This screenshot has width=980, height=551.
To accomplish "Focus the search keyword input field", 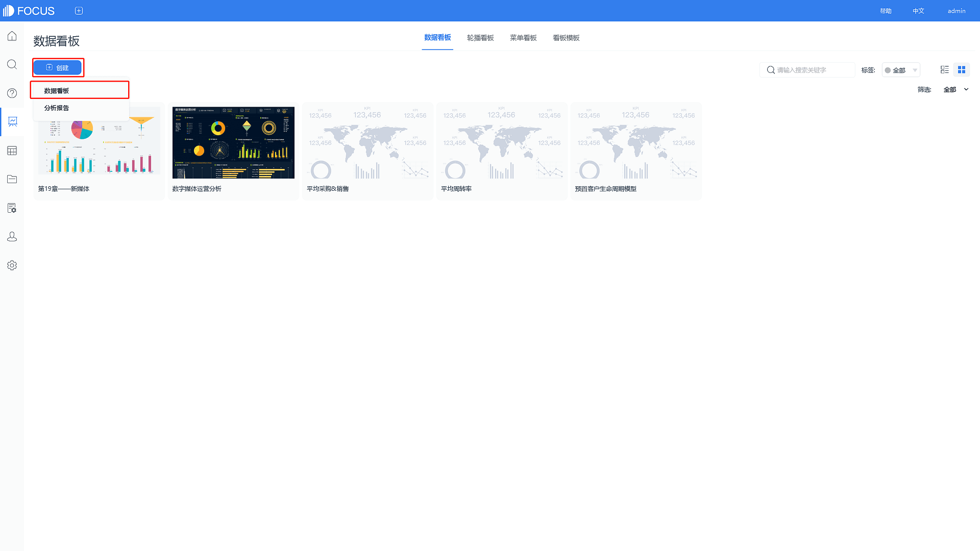I will tap(807, 70).
